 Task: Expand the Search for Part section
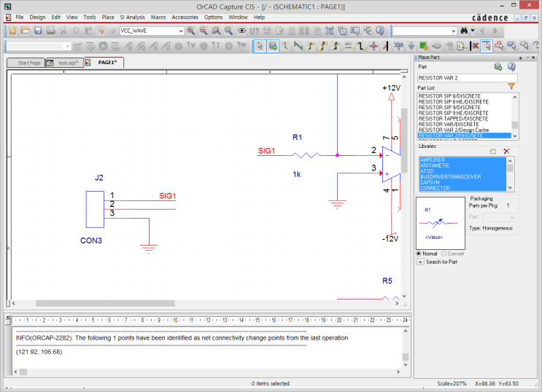pyautogui.click(x=420, y=262)
